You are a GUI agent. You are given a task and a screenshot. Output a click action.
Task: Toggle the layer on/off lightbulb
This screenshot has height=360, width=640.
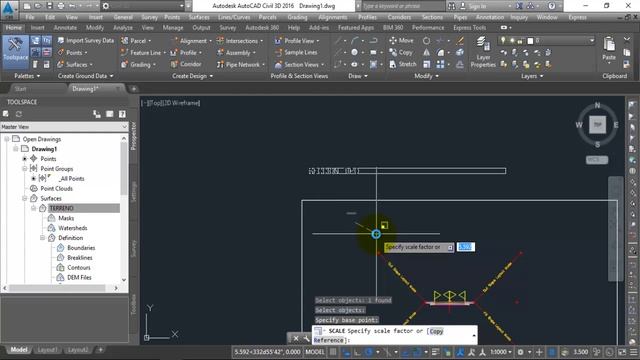point(503,40)
